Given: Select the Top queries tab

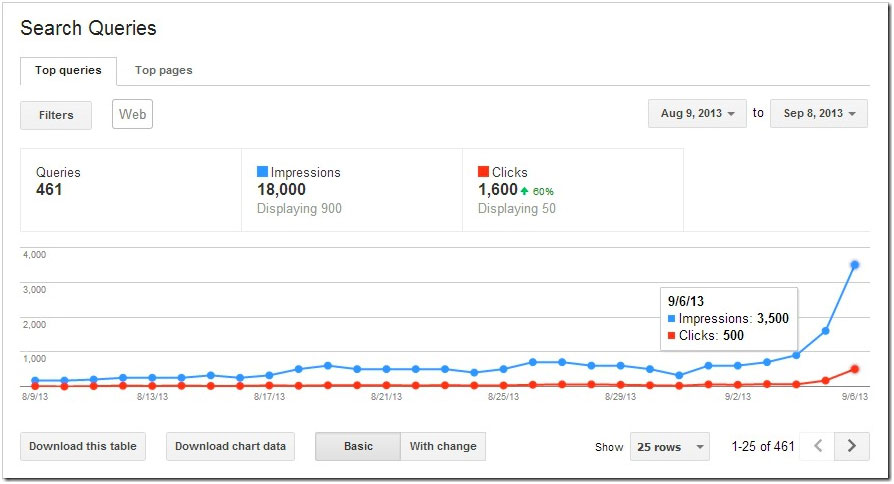Looking at the screenshot, I should click(68, 70).
